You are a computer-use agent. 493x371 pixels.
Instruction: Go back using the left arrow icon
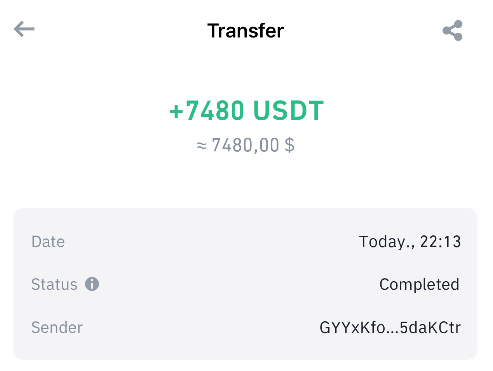(x=24, y=29)
